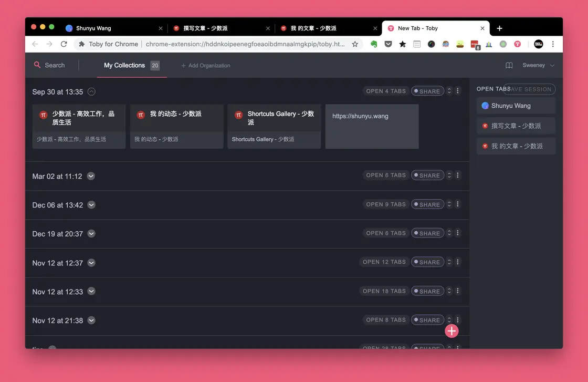This screenshot has width=588, height=382.
Task: Toggle the SHARE switch for Sep 30 collection
Action: (427, 90)
